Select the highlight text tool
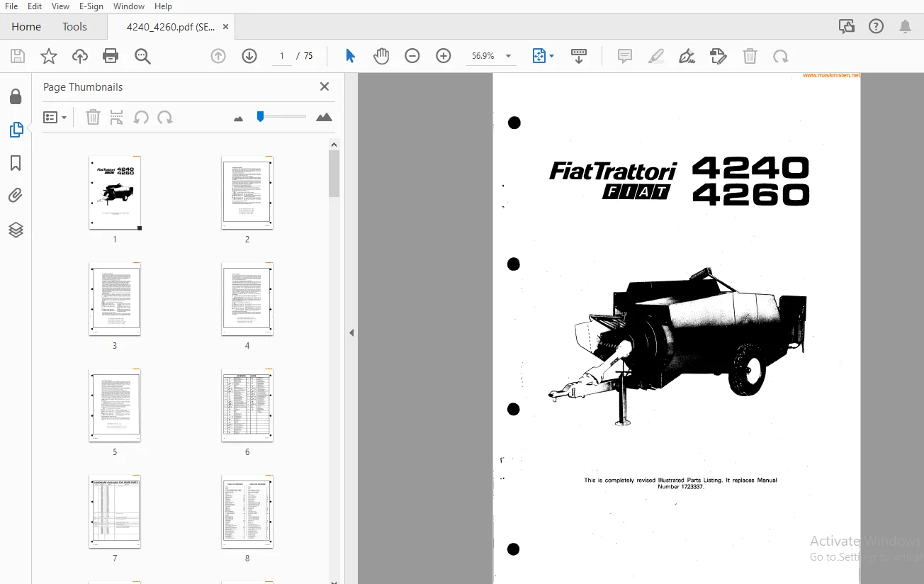The height and width of the screenshot is (584, 924). [656, 56]
